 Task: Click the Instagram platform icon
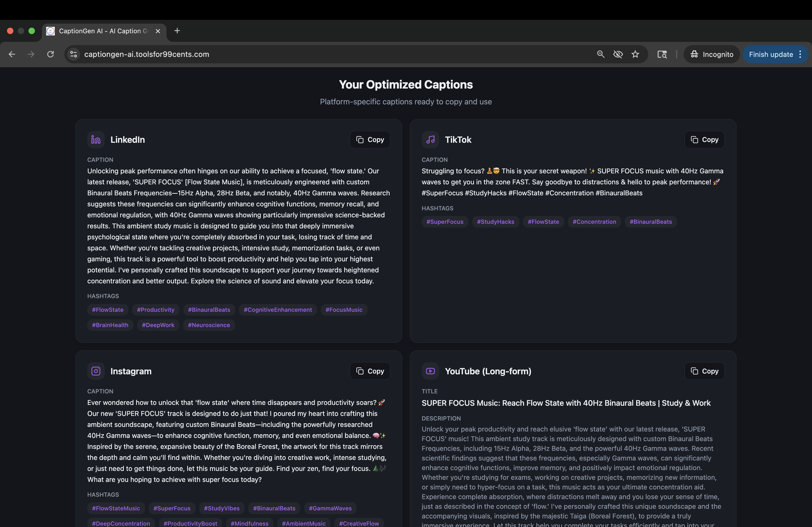point(96,371)
